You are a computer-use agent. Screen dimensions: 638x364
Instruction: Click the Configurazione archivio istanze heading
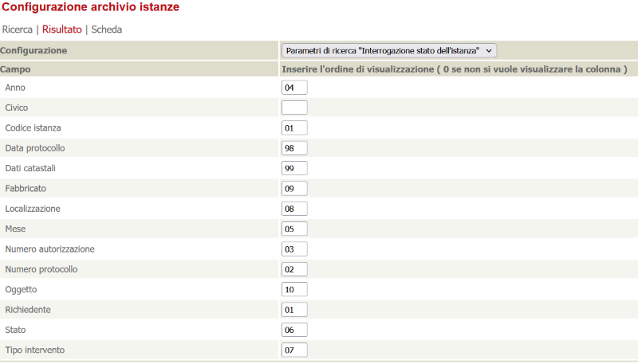[x=90, y=7]
